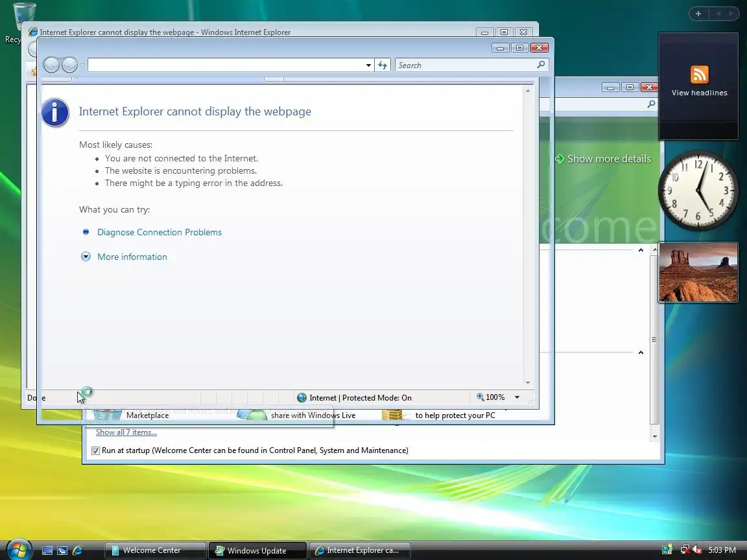This screenshot has width=747, height=560.
Task: Click the network disconnected tray icon
Action: pos(685,550)
